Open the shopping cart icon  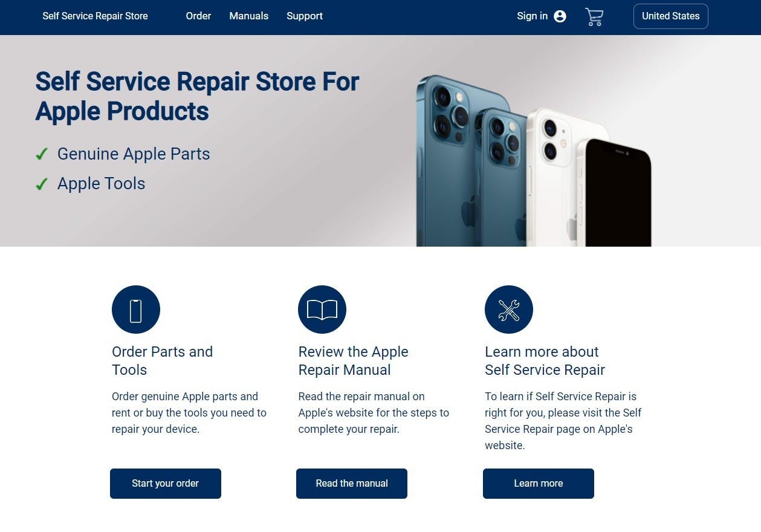coord(594,16)
